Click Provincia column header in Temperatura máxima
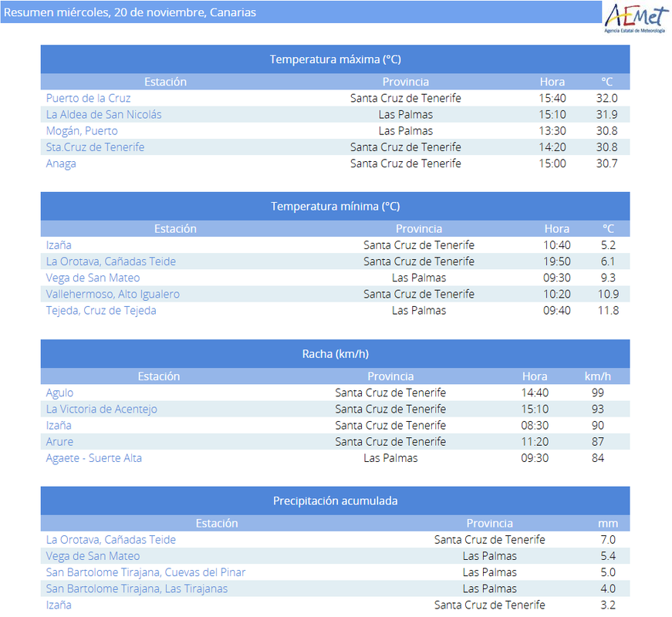This screenshot has width=672, height=617. (x=405, y=82)
